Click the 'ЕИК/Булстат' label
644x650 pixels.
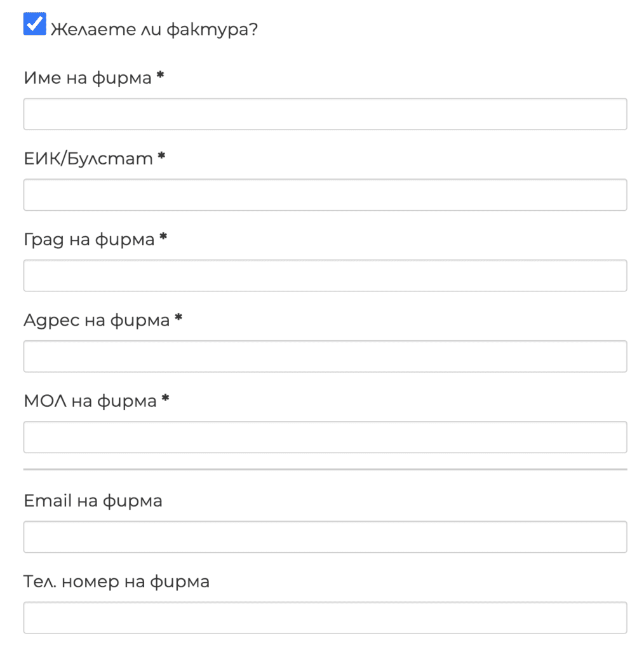coord(89,158)
